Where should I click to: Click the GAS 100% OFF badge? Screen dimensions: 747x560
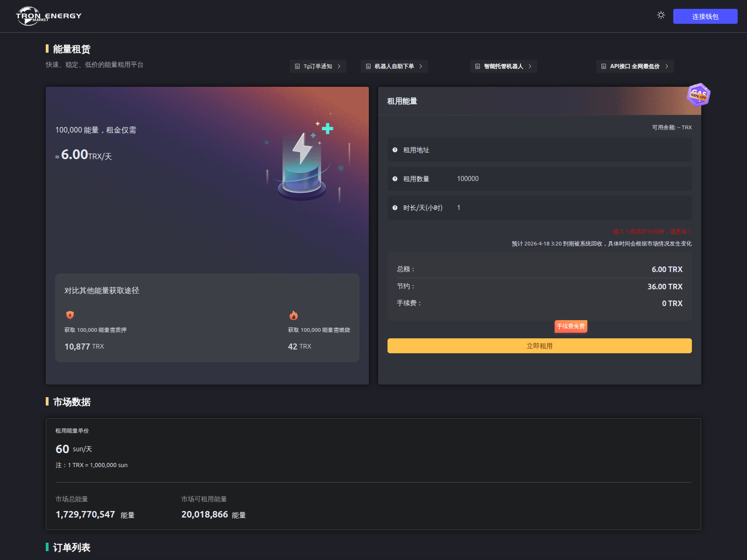[698, 95]
